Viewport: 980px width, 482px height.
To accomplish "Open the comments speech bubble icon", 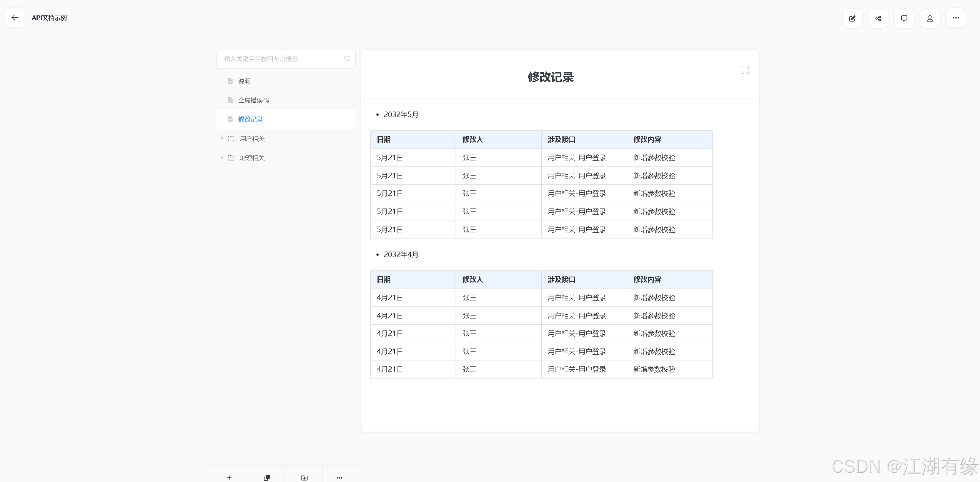I will pos(904,18).
